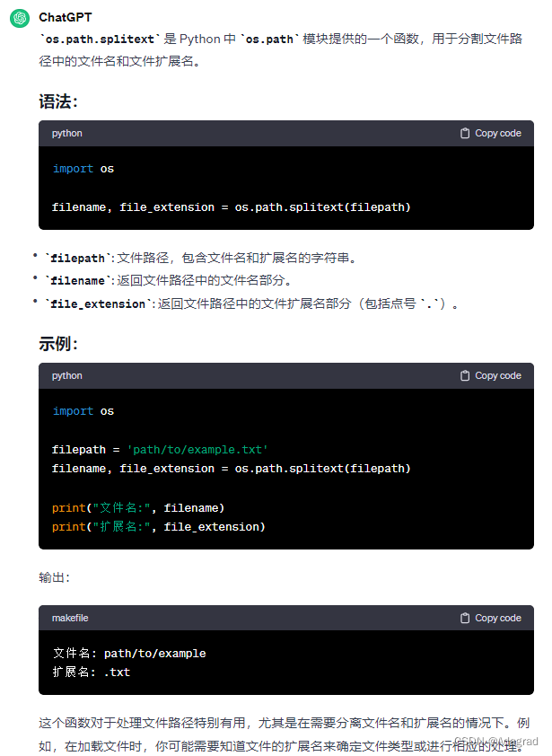552x756 pixels.
Task: Click the import os line in first code block
Action: coord(86,168)
